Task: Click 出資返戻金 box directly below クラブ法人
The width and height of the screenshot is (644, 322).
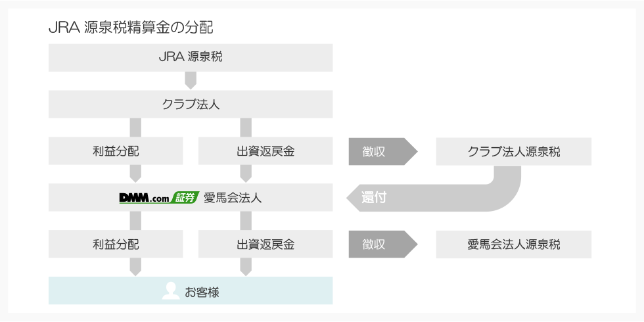Action: (265, 151)
